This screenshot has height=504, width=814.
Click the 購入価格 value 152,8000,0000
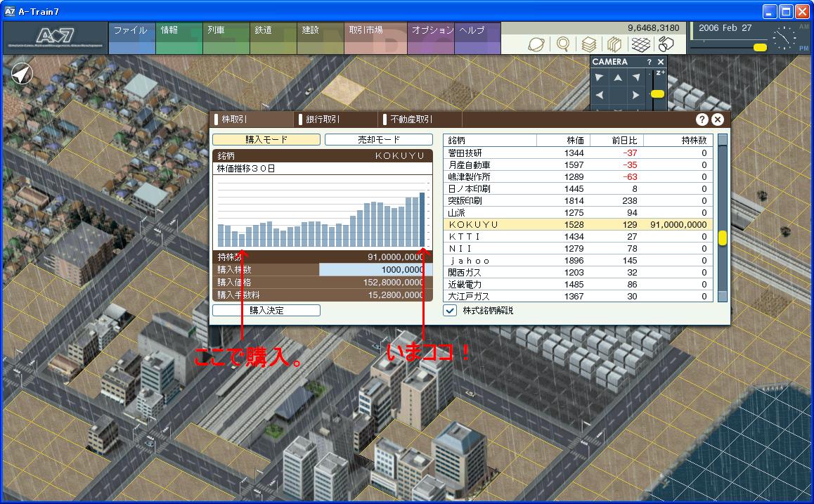[393, 283]
